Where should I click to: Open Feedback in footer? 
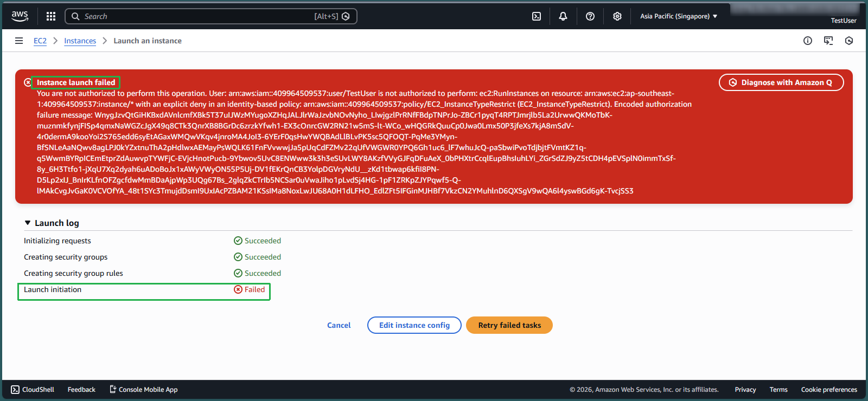click(81, 390)
